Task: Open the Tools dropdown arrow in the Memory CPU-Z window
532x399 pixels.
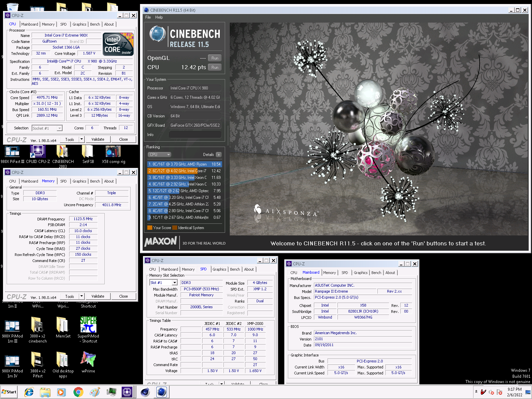Action: coord(81,296)
